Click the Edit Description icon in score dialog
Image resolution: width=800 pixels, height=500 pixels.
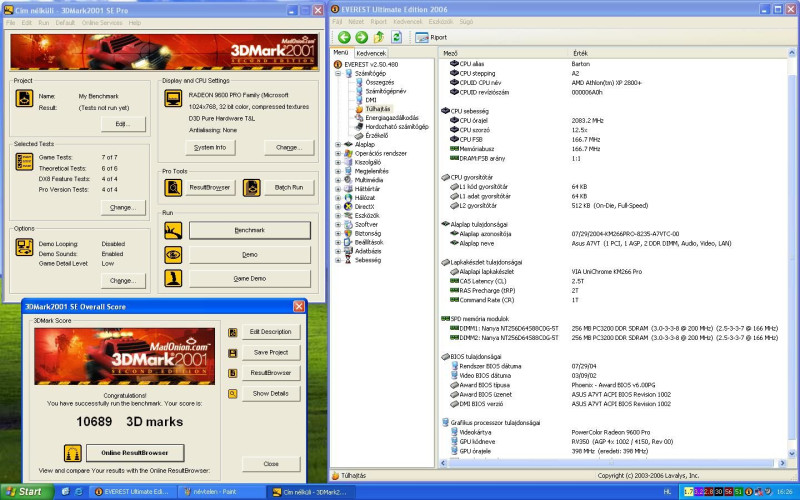tap(233, 333)
